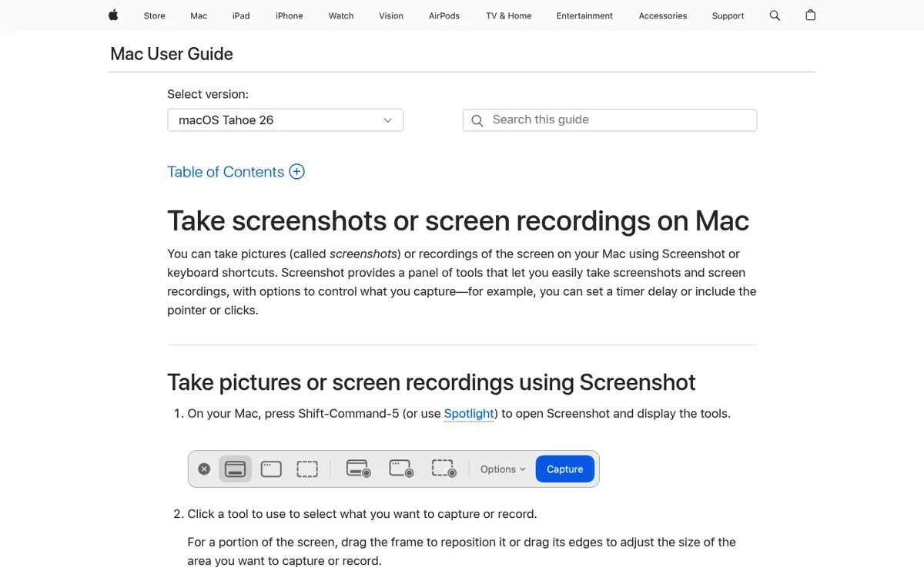Go to the Entertainment navigation item
924x578 pixels.
point(585,15)
